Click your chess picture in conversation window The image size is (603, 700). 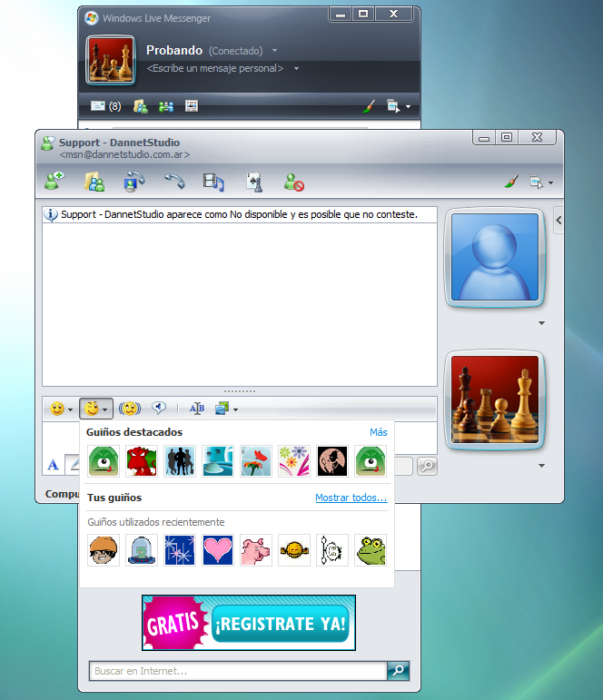(x=494, y=399)
